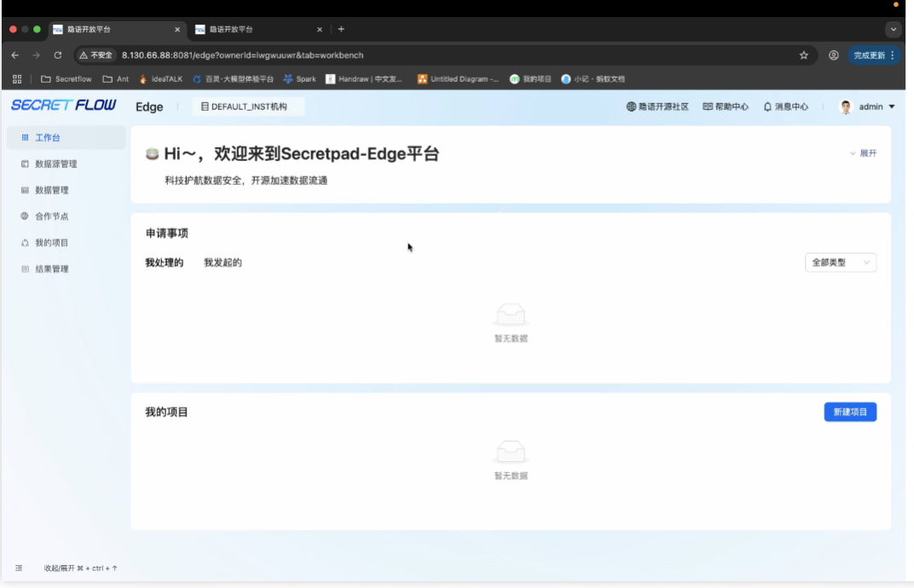Viewport: 914px width, 588px height.
Task: Click the 不安全 security warning chip
Action: point(96,55)
